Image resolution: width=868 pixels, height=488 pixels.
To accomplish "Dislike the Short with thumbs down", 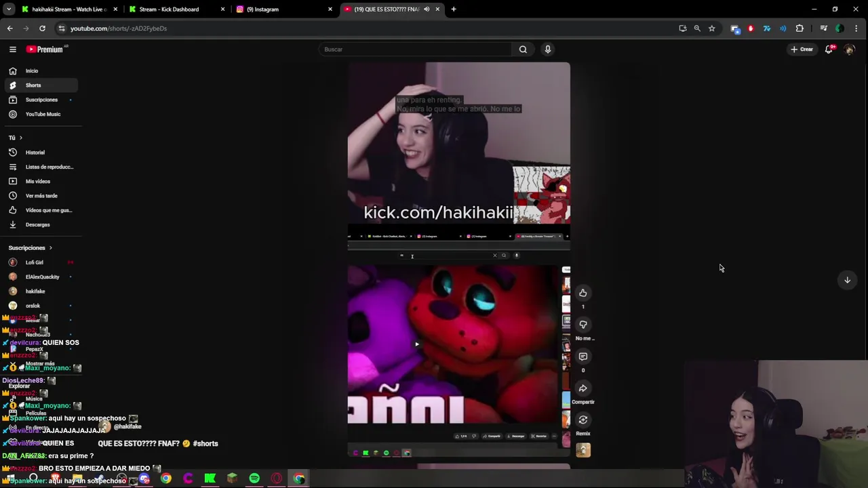I will (x=583, y=325).
